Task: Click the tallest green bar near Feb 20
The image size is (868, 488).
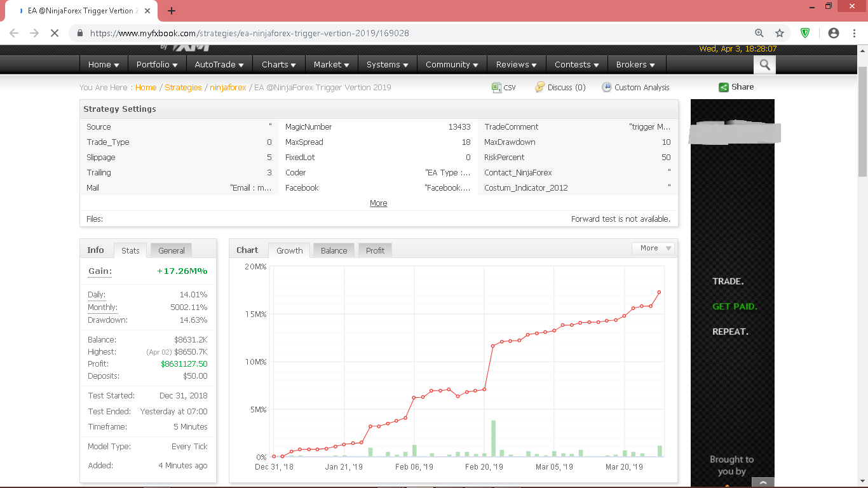Action: tap(494, 438)
